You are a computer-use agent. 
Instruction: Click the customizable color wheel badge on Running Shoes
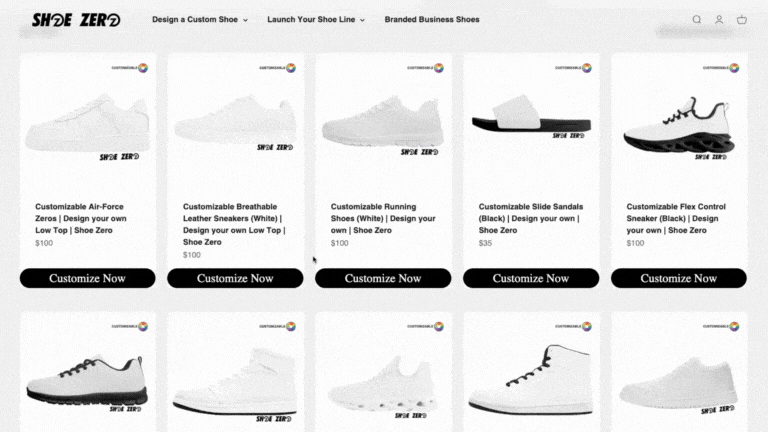click(x=438, y=68)
